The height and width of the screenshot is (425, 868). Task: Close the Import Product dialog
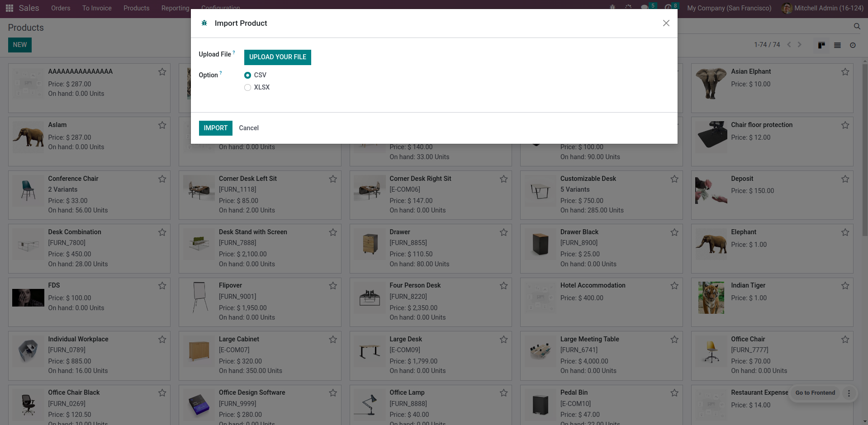[666, 23]
